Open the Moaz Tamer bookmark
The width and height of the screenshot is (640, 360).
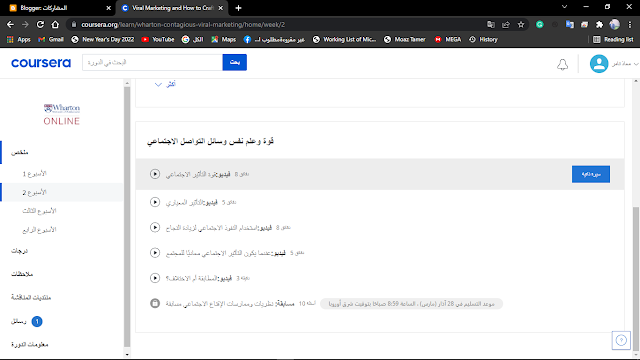point(405,40)
